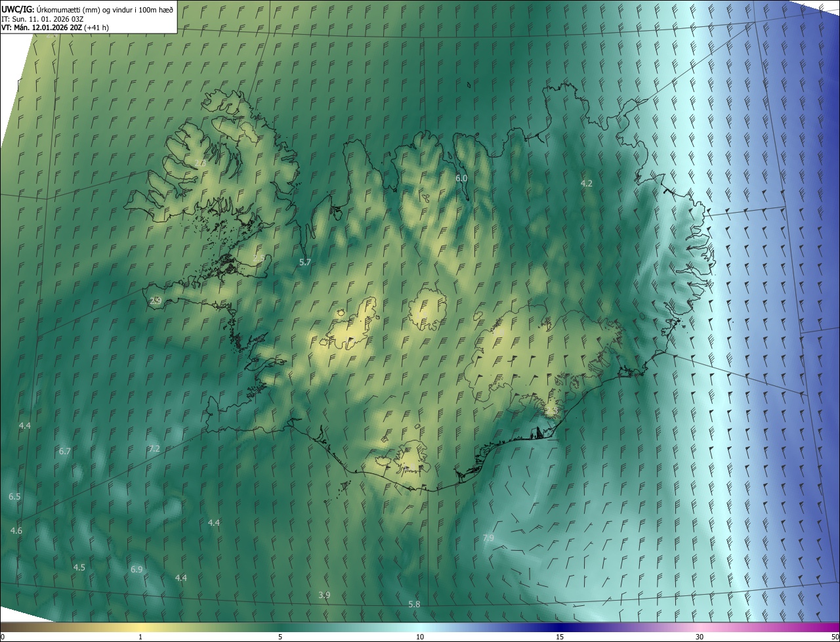This screenshot has height=642, width=840.
Task: Click the "4.5" value label over the sea
Action: (x=79, y=567)
